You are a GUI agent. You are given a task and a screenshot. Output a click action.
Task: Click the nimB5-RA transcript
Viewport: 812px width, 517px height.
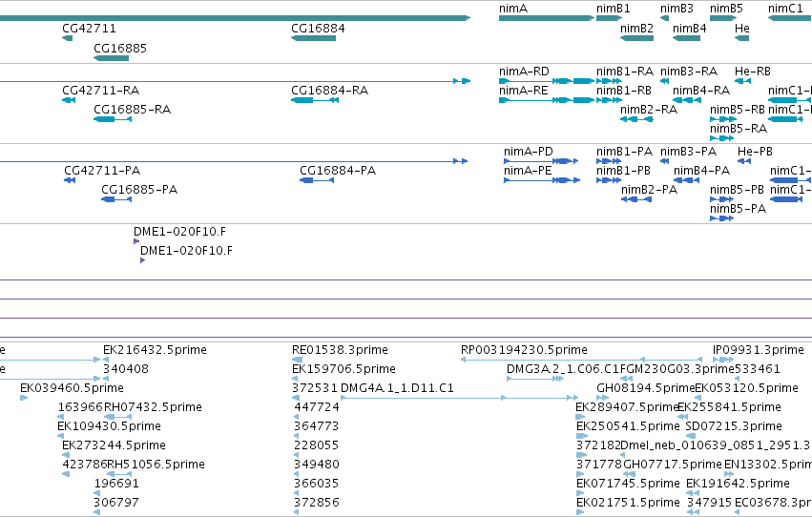click(722, 138)
